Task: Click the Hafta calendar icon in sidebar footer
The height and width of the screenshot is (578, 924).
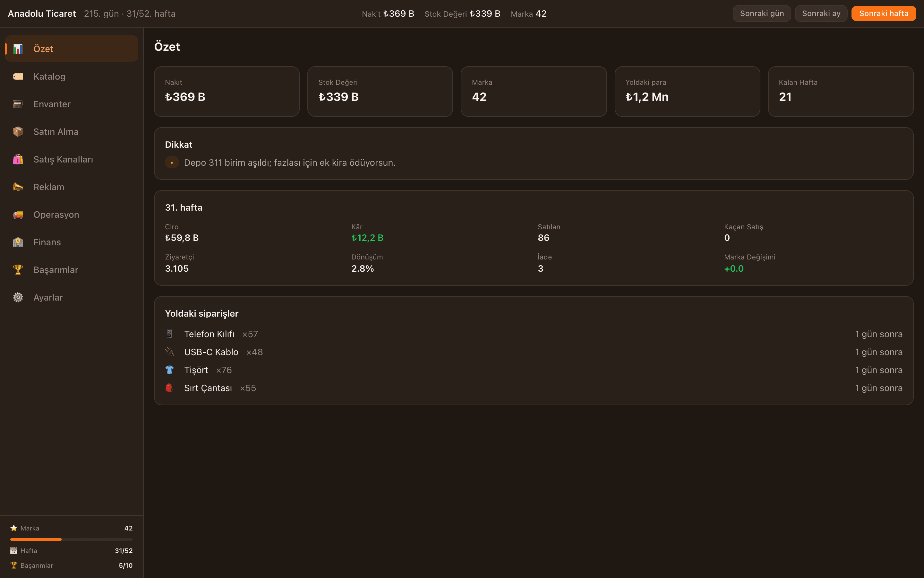Action: 14,550
